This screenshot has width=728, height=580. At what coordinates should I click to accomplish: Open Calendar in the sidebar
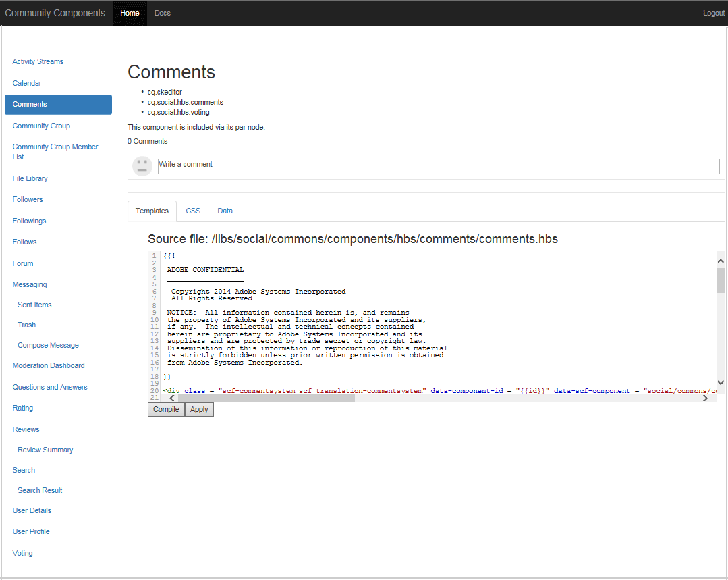(27, 83)
